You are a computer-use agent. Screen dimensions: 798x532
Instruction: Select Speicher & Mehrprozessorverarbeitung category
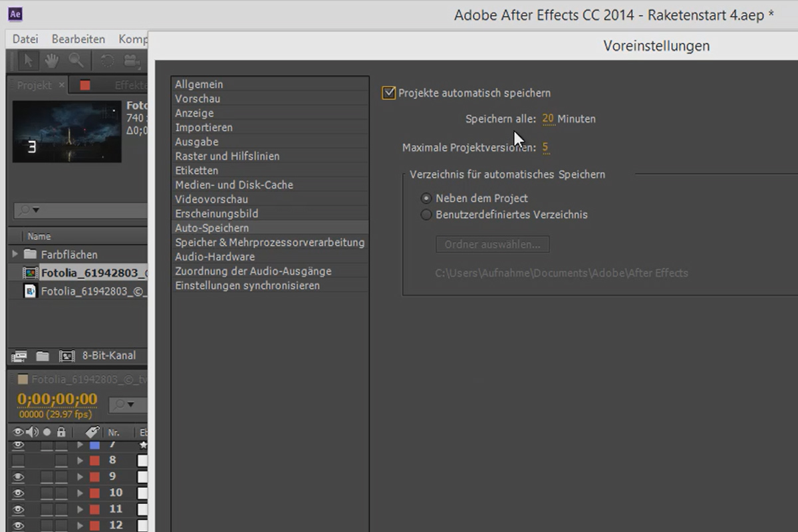click(x=269, y=243)
